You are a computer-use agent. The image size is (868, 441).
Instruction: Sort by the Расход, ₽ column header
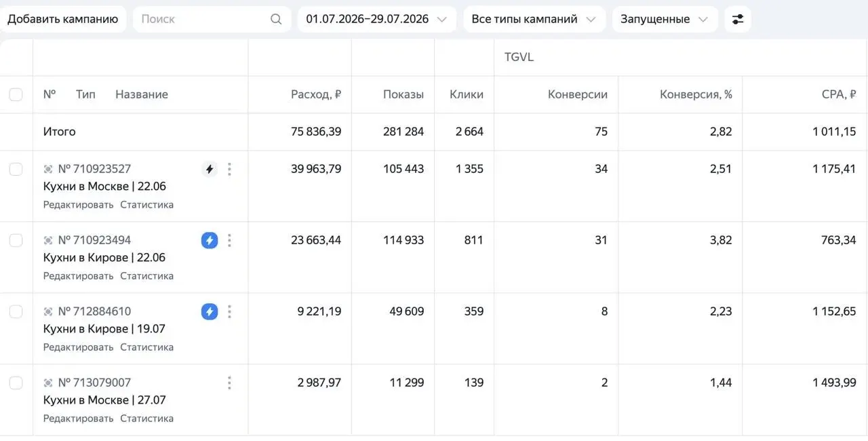pos(316,94)
